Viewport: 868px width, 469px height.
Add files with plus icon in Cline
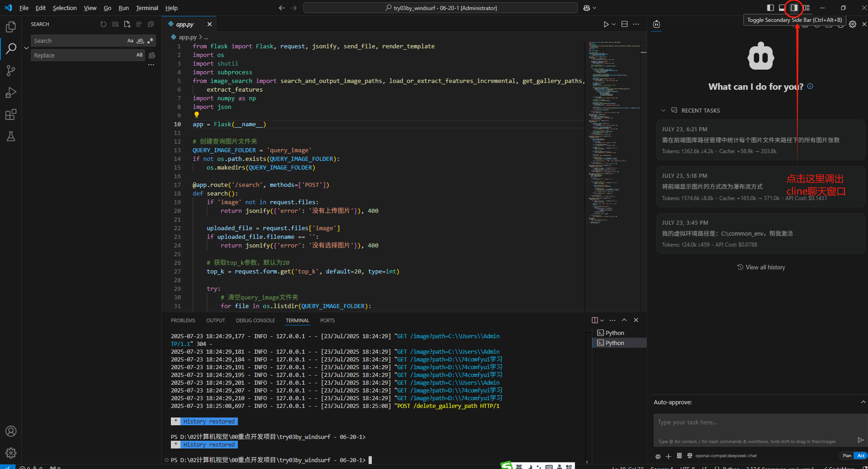click(668, 456)
